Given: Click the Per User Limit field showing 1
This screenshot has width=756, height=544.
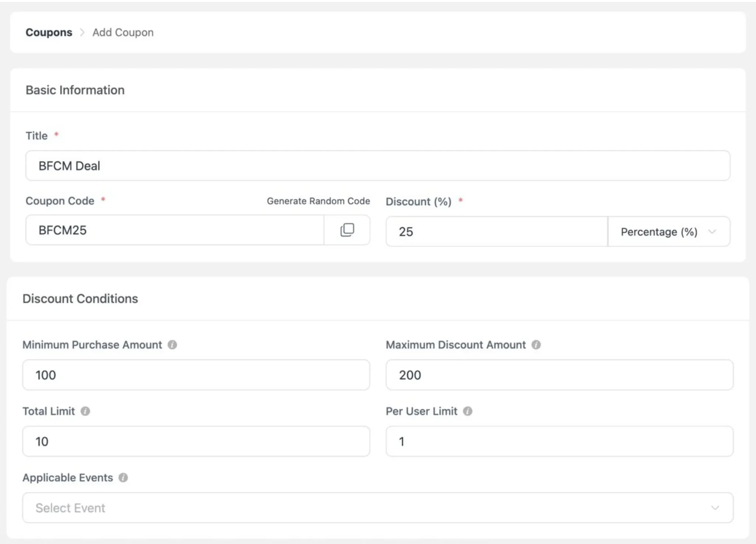Looking at the screenshot, I should [x=559, y=441].
